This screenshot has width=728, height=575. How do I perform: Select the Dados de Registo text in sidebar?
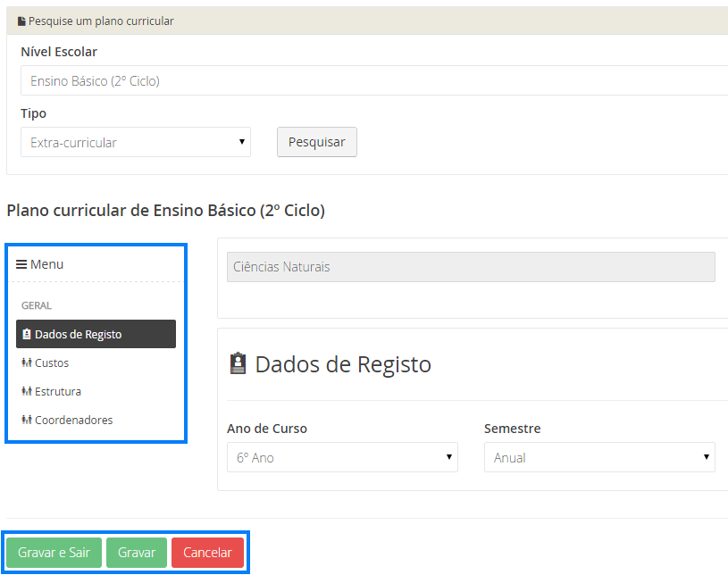click(x=79, y=335)
